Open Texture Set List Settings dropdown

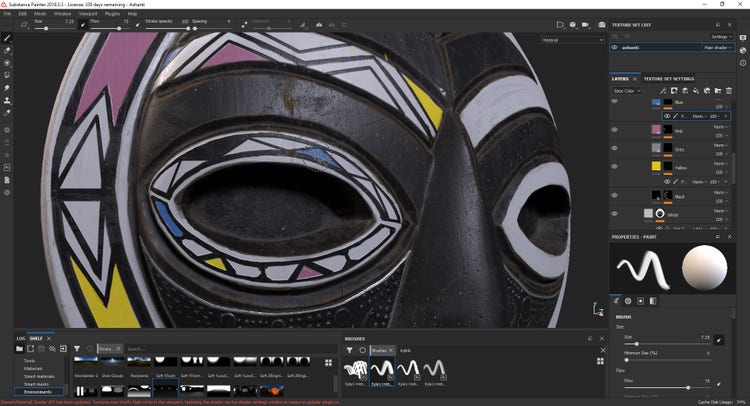[721, 36]
